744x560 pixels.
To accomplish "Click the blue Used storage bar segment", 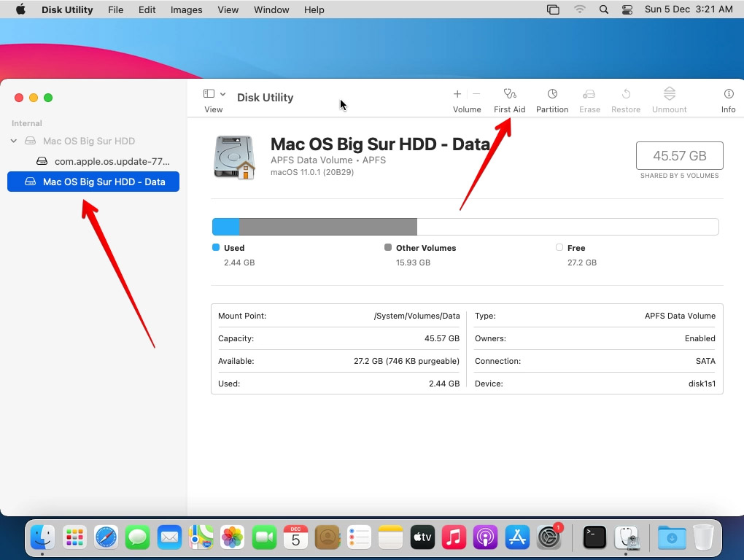I will click(x=225, y=227).
